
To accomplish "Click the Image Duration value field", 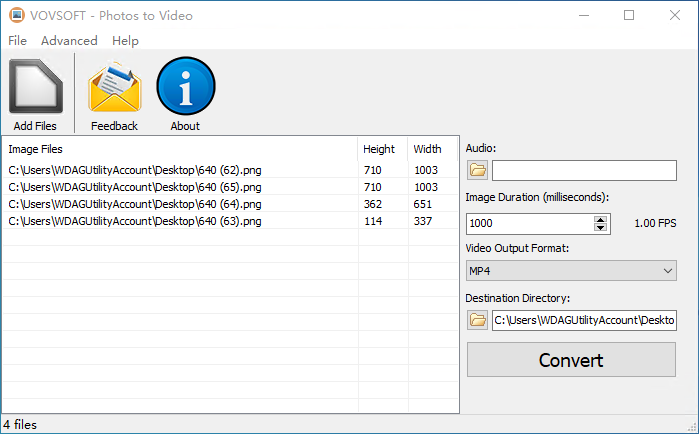I will 530,223.
